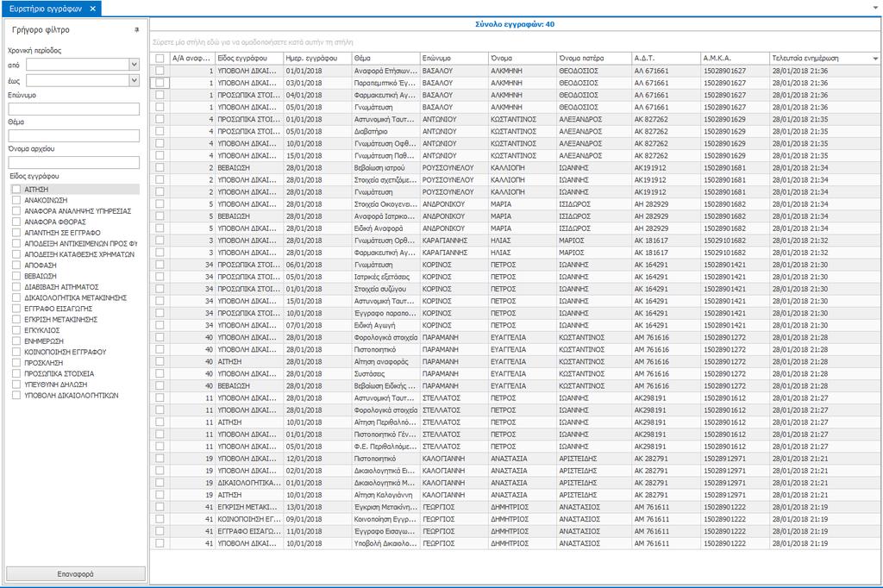Sort by Α/Α αναφ column header
883x588 pixels.
(x=192, y=59)
